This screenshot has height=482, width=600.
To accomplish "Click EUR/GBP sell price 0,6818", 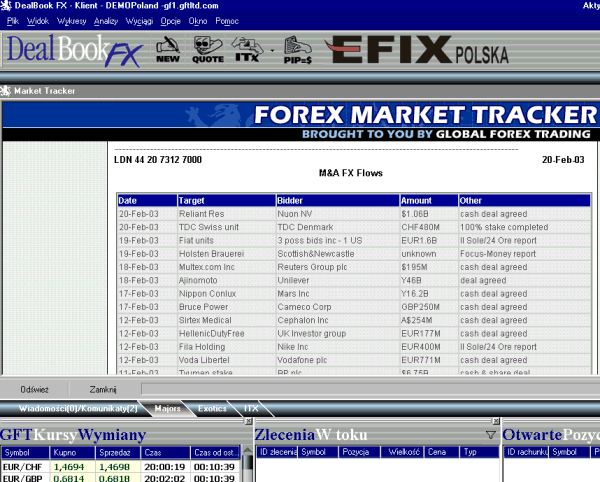I will (118, 478).
